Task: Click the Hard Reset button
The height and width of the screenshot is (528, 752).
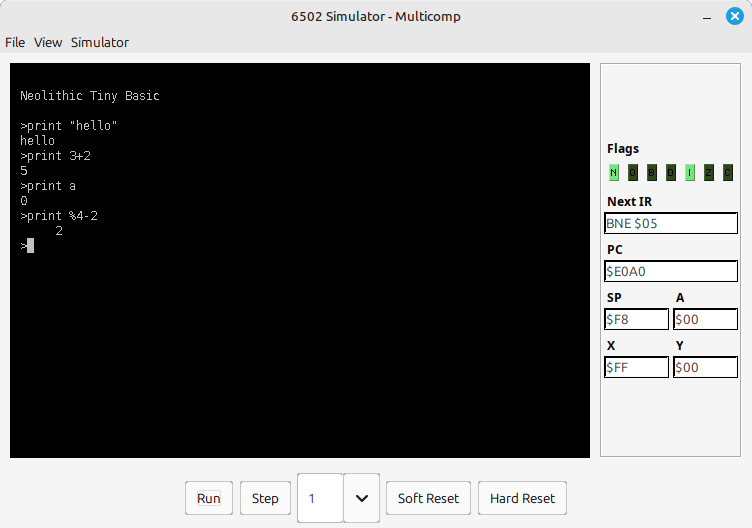Action: pyautogui.click(x=522, y=498)
